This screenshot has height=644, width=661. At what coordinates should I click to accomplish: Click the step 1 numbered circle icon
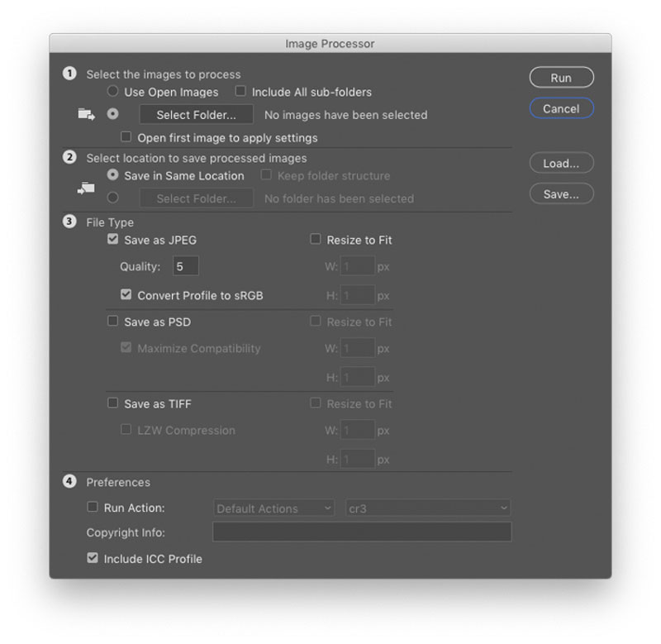coord(69,74)
